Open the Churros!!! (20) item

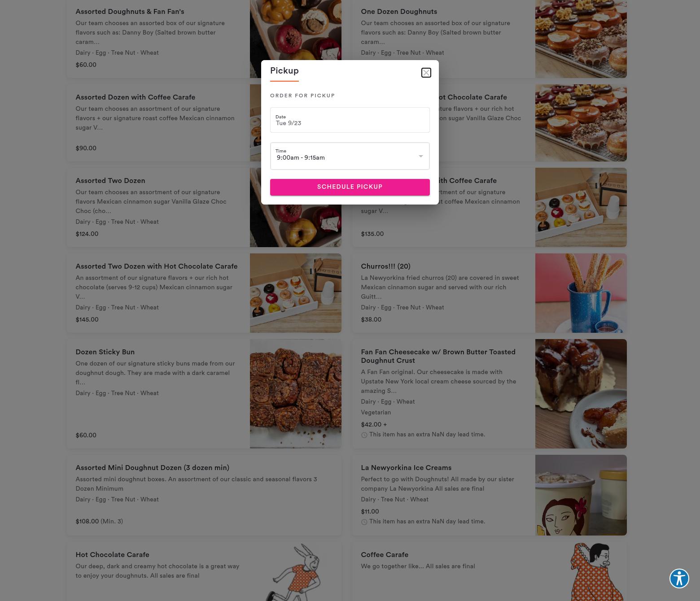[385, 266]
